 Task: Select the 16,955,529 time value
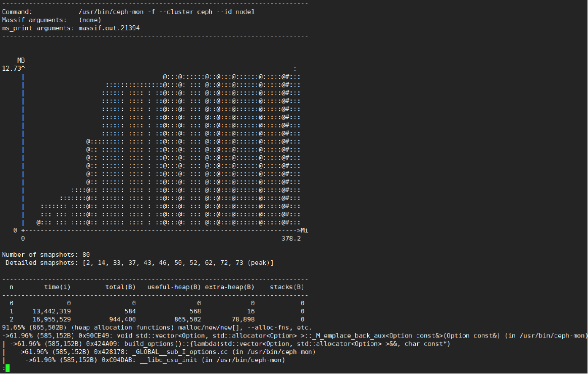click(x=52, y=319)
